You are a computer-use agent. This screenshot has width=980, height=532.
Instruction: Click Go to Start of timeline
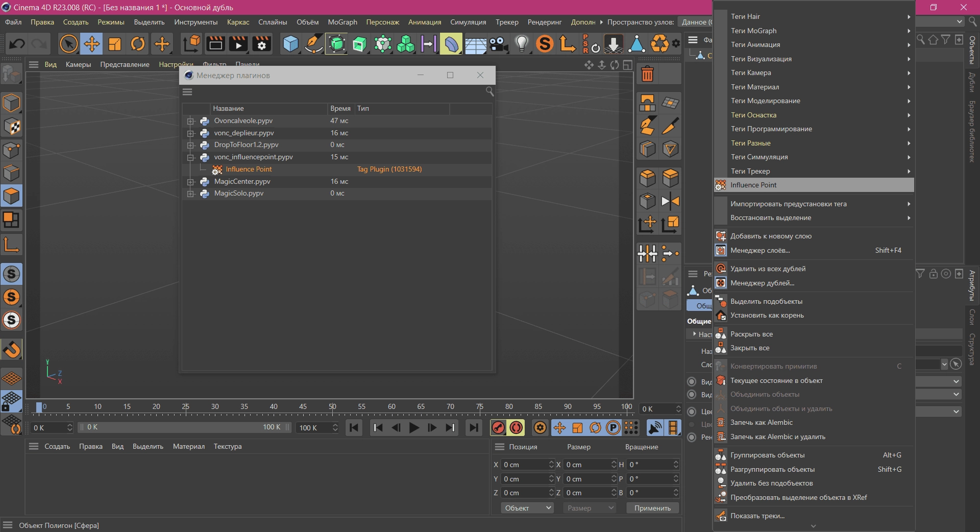coord(354,428)
